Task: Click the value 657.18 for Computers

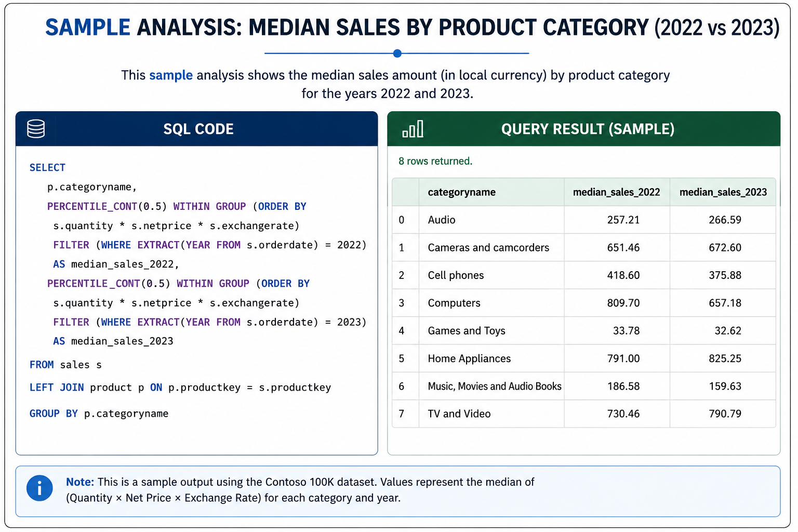Action: [x=725, y=303]
